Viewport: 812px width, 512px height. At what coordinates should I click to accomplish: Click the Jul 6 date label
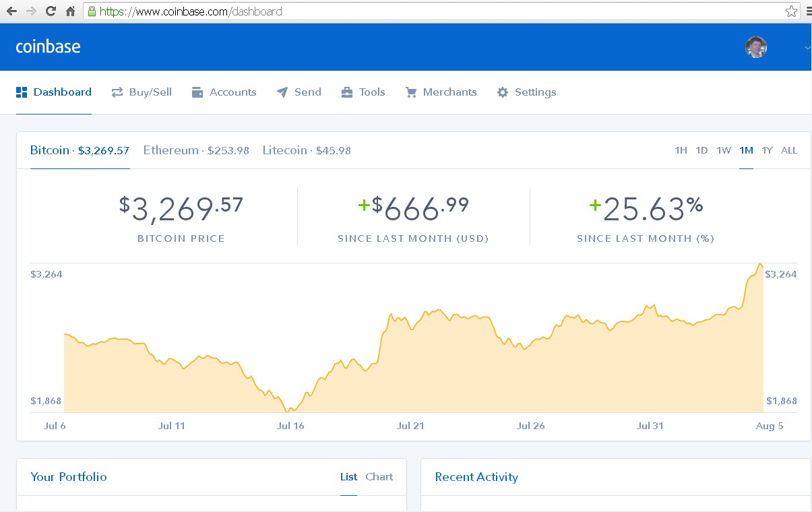pyautogui.click(x=55, y=426)
